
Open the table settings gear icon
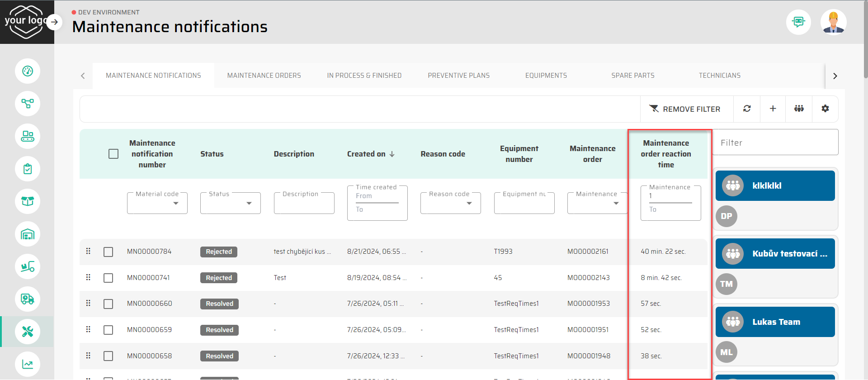point(825,109)
